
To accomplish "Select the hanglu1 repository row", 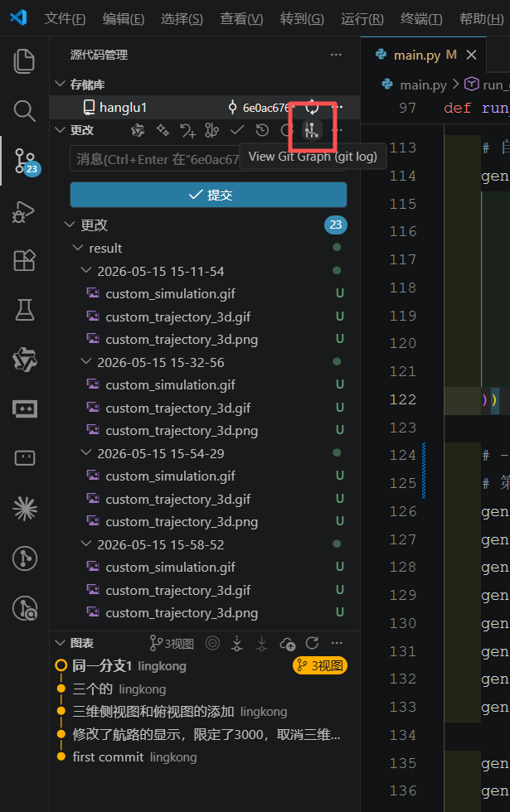I will click(205, 107).
